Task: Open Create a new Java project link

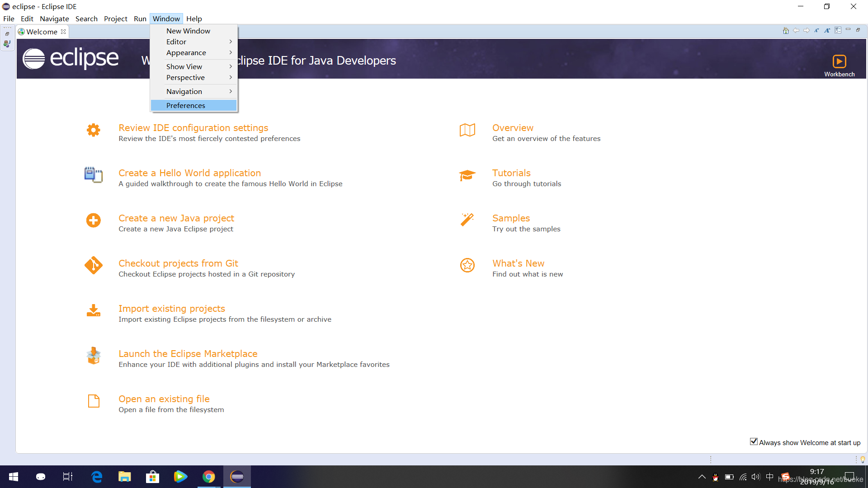Action: click(x=176, y=218)
